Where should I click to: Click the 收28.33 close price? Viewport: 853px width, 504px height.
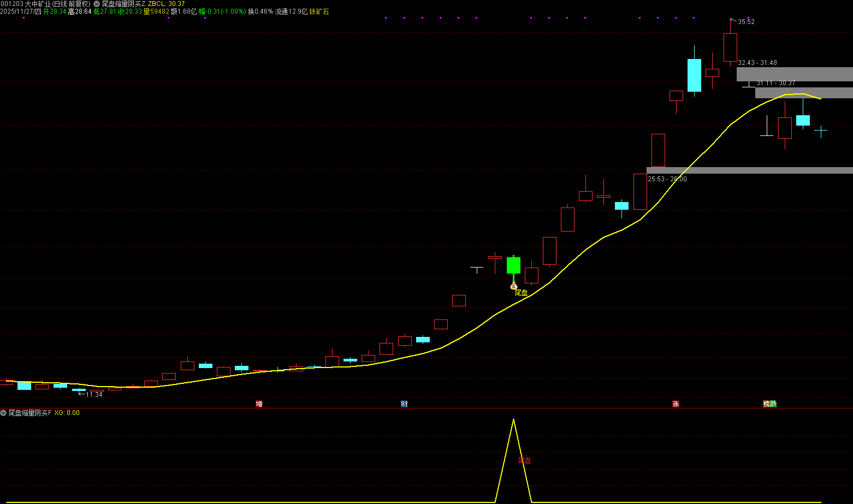(x=130, y=11)
